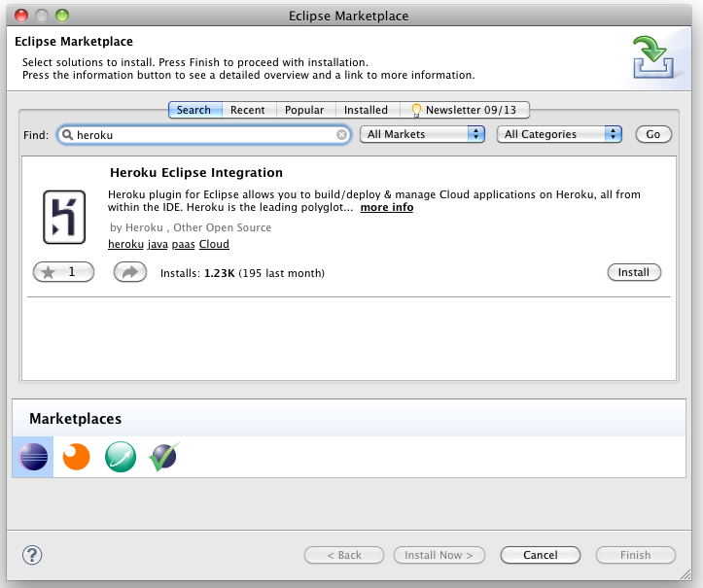Focus the Find search field
The width and height of the screenshot is (703, 588).
pos(204,134)
